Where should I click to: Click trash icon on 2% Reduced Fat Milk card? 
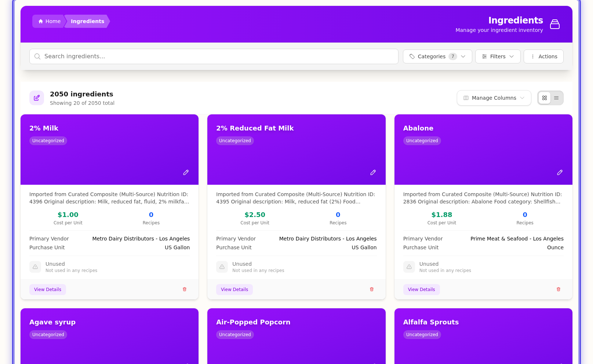pyautogui.click(x=372, y=289)
